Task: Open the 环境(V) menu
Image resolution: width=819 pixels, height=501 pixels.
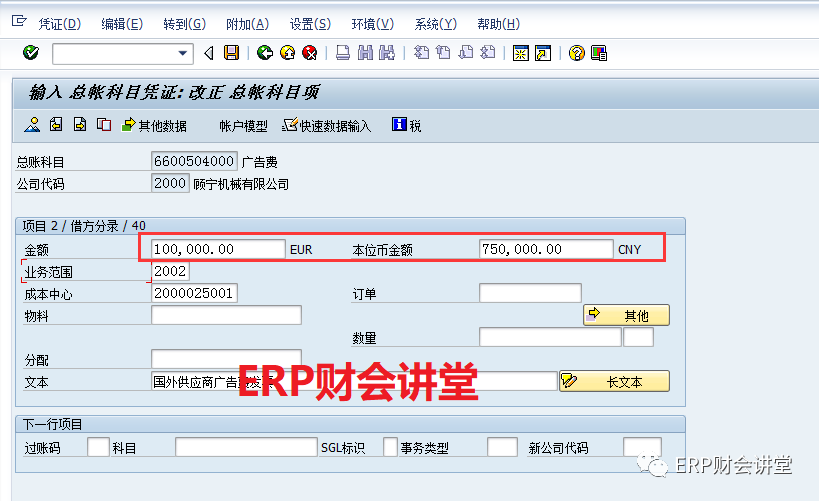Action: [x=372, y=24]
